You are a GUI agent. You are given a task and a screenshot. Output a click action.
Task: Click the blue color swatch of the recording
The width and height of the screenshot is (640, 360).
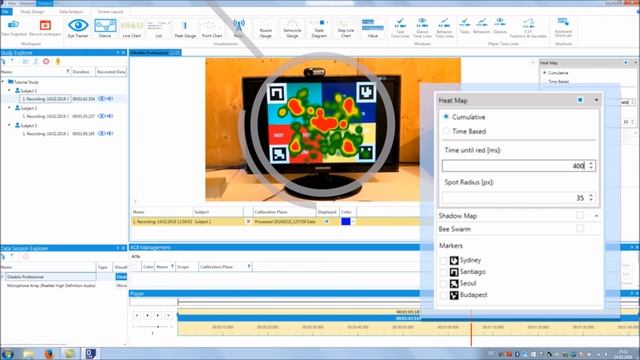point(345,222)
